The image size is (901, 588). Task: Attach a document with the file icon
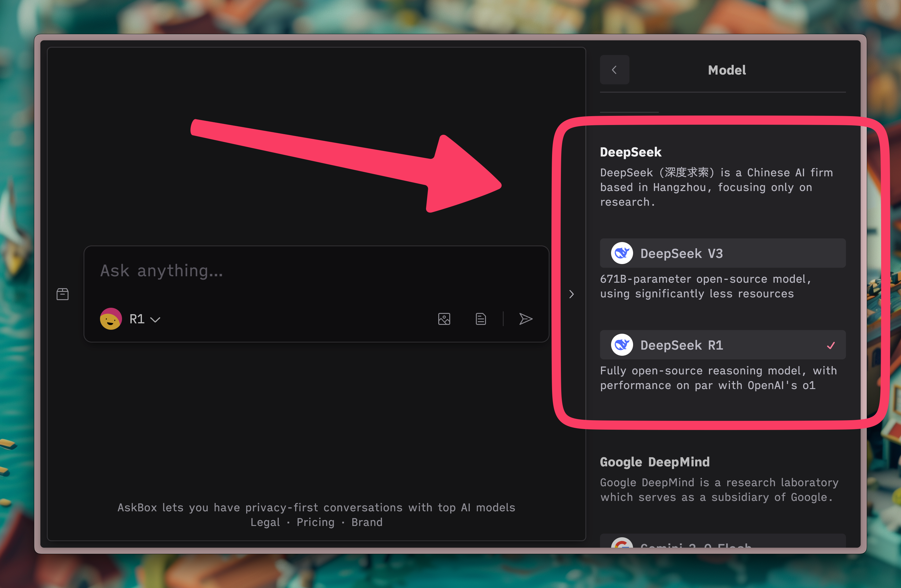[481, 319]
